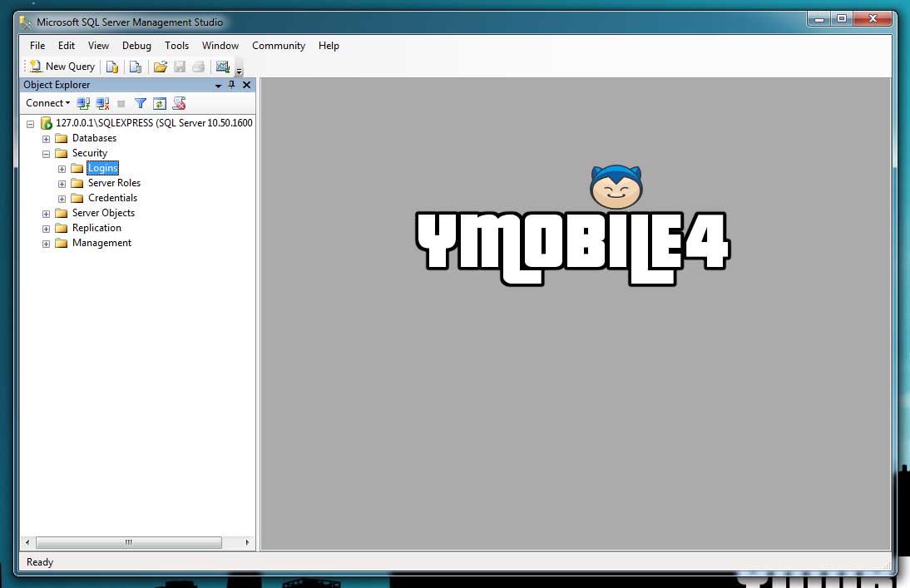Click the Databases folder icon

[61, 138]
